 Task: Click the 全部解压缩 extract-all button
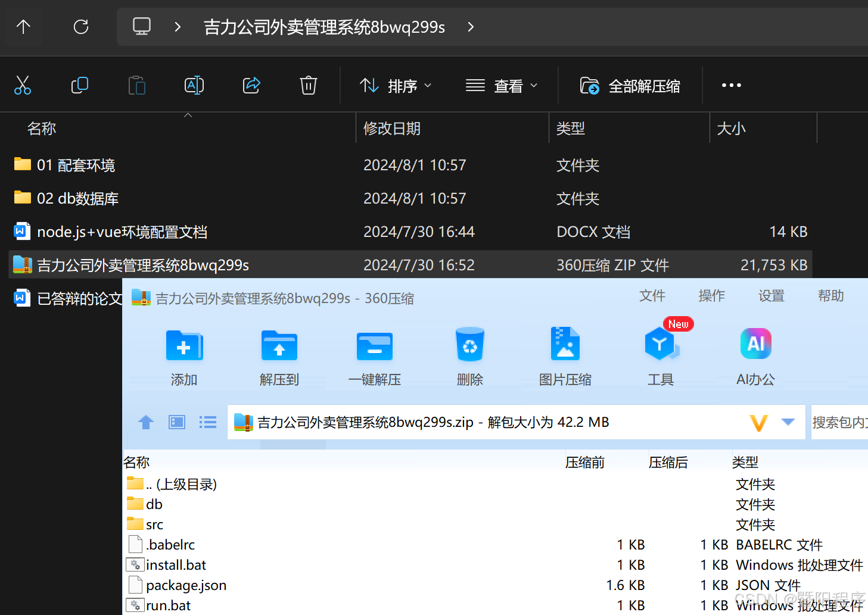[x=630, y=86]
